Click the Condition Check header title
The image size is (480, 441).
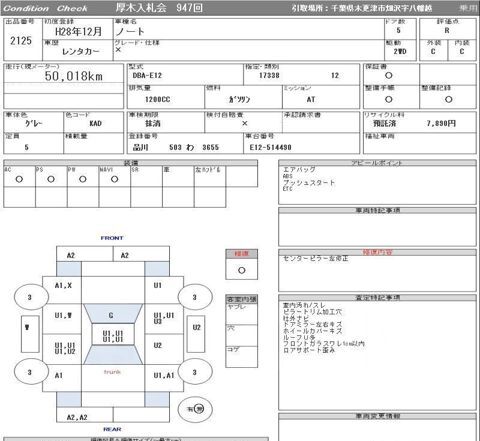point(45,8)
